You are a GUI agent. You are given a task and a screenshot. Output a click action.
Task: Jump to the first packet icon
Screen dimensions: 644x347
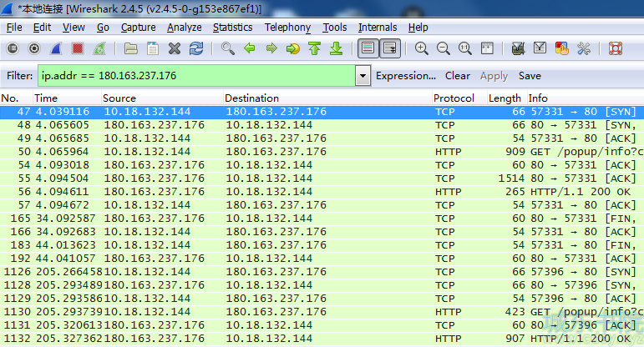click(315, 49)
